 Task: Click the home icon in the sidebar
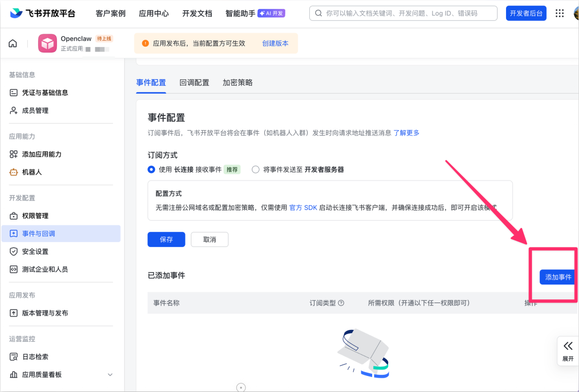(13, 43)
